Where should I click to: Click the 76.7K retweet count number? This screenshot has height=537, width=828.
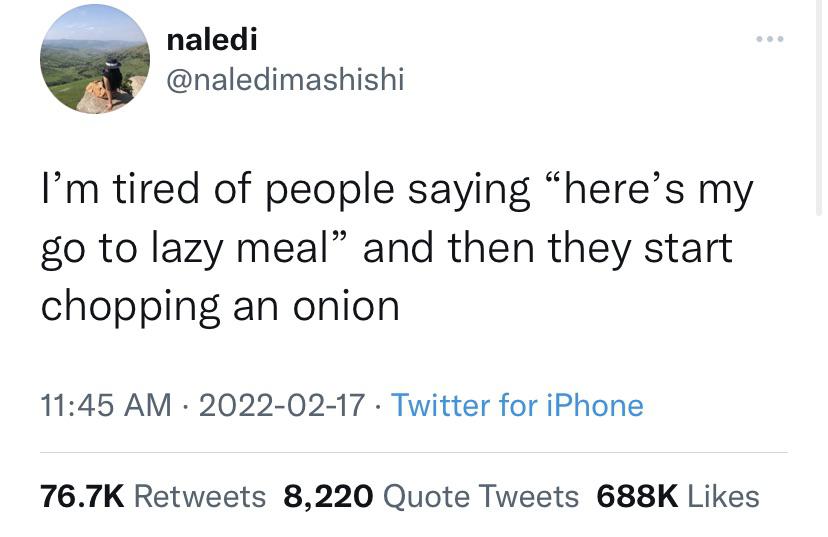pos(82,496)
